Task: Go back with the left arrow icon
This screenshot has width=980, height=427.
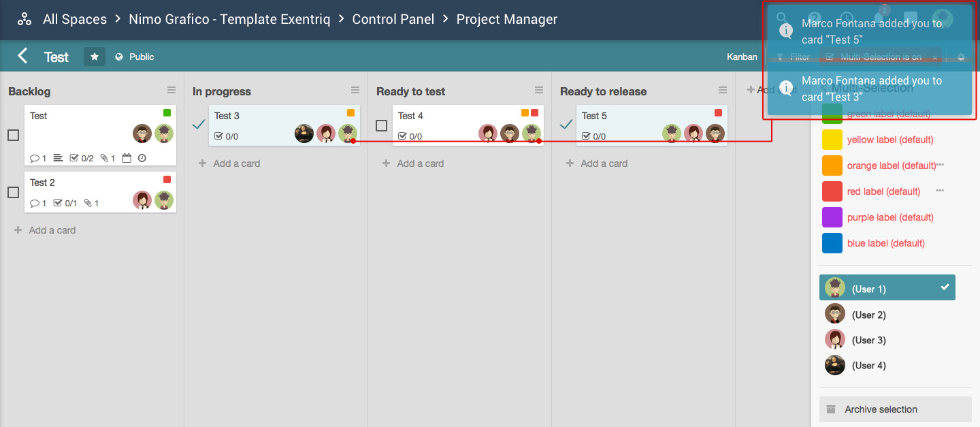Action: 22,56
